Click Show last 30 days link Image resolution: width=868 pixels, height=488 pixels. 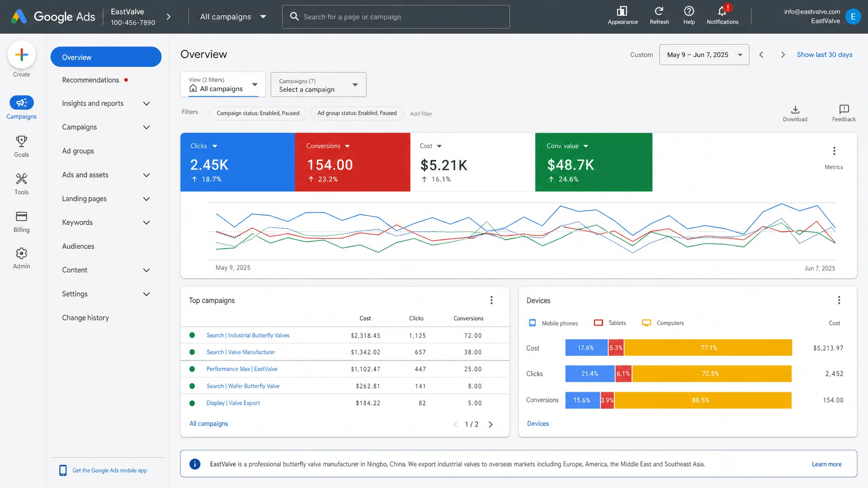click(x=824, y=55)
